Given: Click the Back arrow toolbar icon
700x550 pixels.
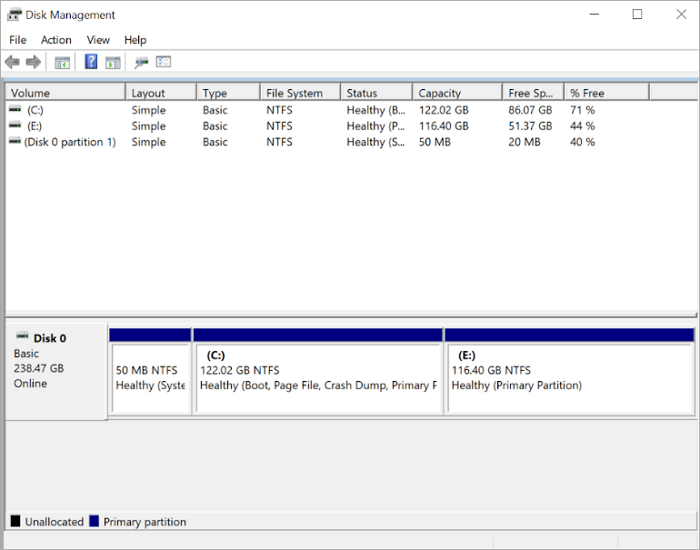Looking at the screenshot, I should (x=12, y=62).
